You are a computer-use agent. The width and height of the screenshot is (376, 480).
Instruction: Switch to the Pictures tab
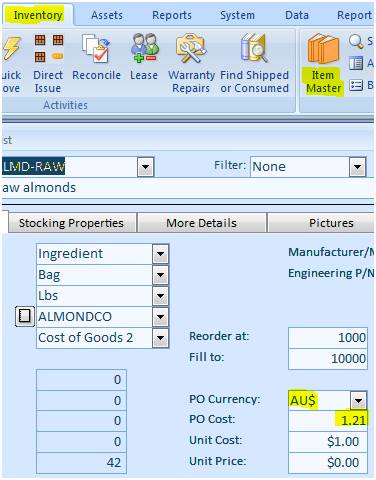pyautogui.click(x=331, y=223)
